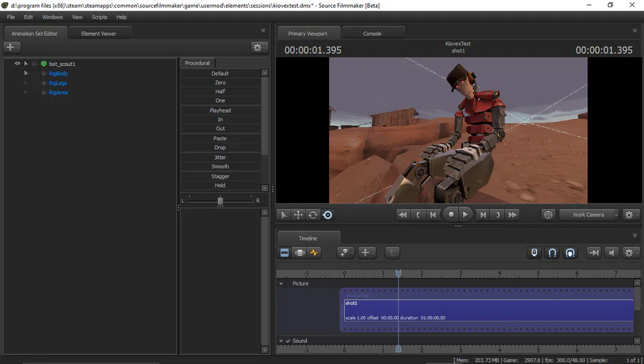Apply the Jitter procedural preset

tap(220, 157)
